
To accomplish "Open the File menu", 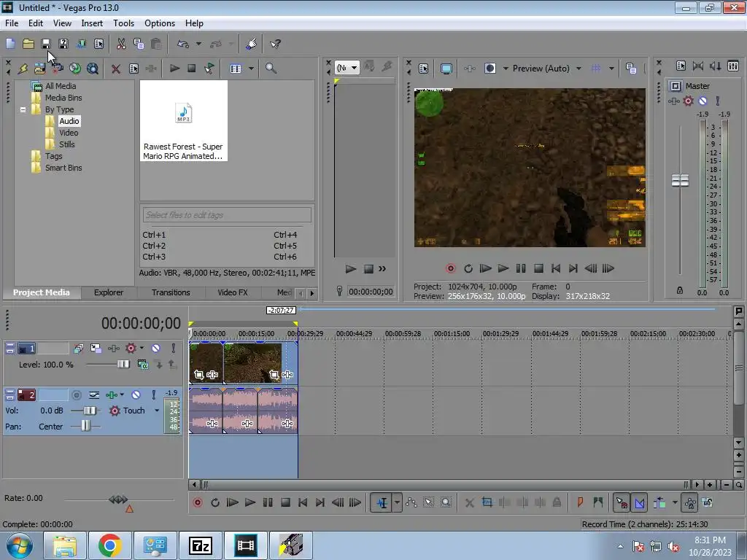I will tap(12, 23).
